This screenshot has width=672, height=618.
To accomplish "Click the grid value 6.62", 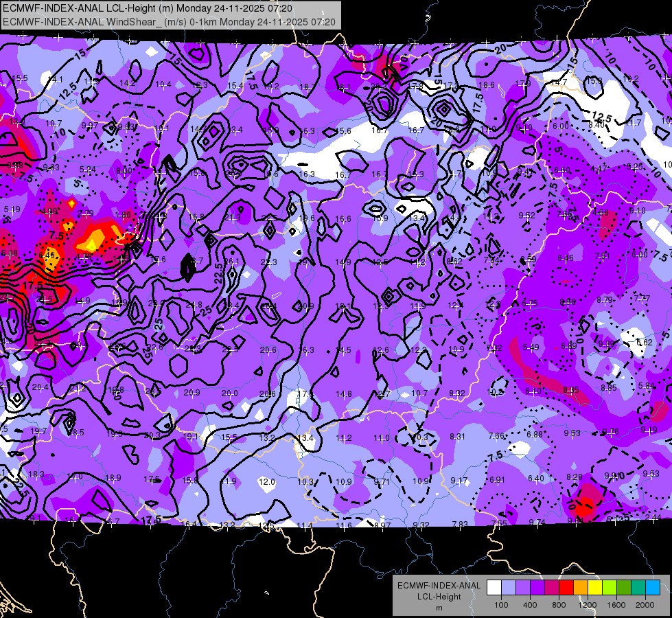I will tap(644, 342).
